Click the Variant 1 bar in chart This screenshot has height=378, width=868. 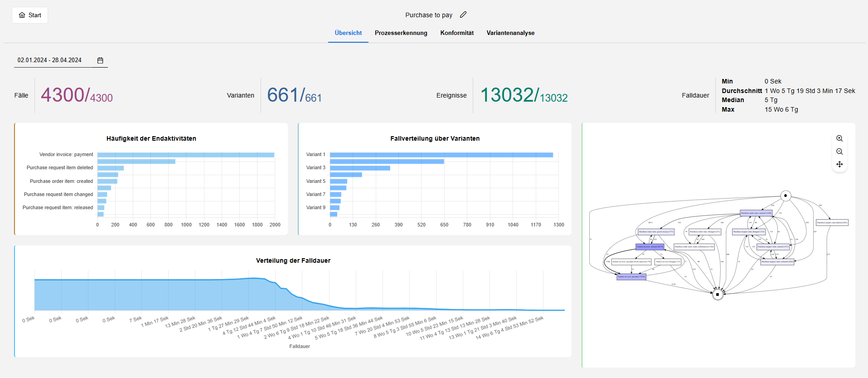[x=441, y=155]
